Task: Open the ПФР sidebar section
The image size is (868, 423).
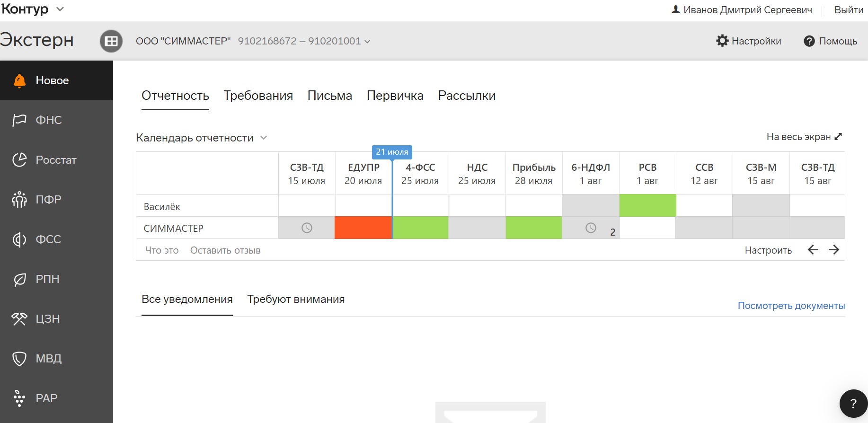Action: click(x=56, y=200)
